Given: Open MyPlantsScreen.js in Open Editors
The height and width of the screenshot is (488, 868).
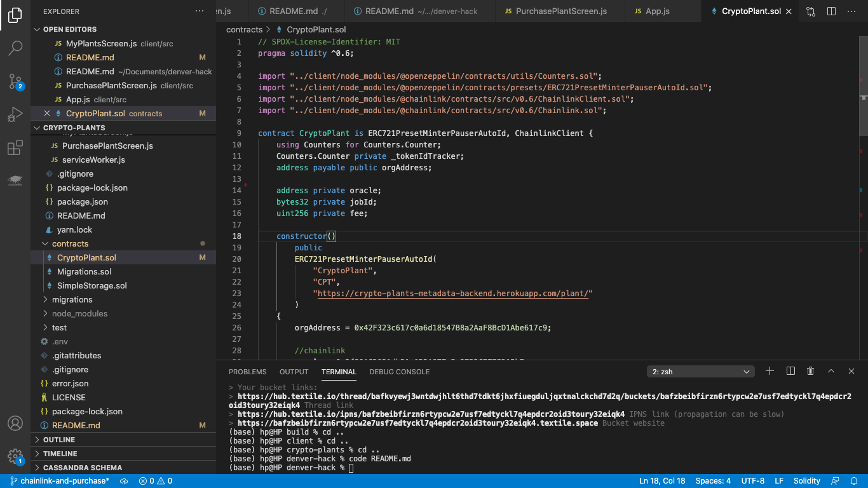Looking at the screenshot, I should (123, 43).
